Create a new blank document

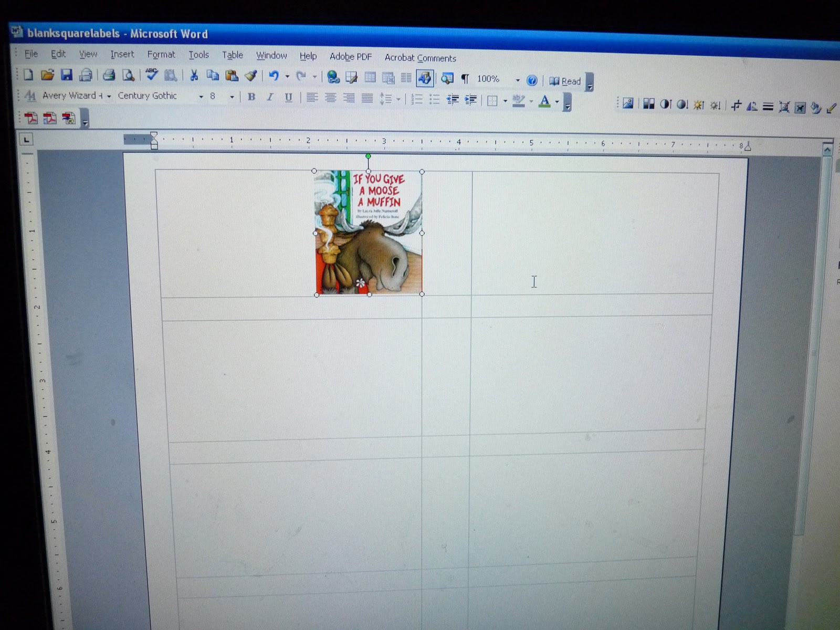(x=28, y=75)
